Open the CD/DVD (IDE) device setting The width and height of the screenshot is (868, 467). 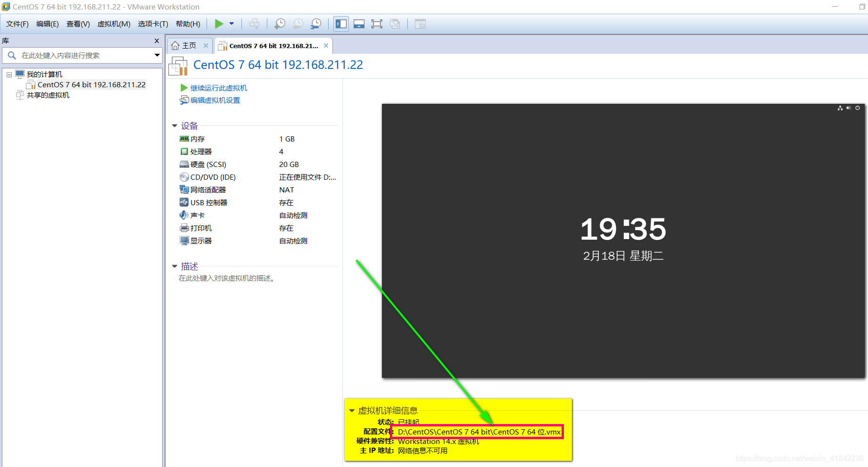pos(213,177)
